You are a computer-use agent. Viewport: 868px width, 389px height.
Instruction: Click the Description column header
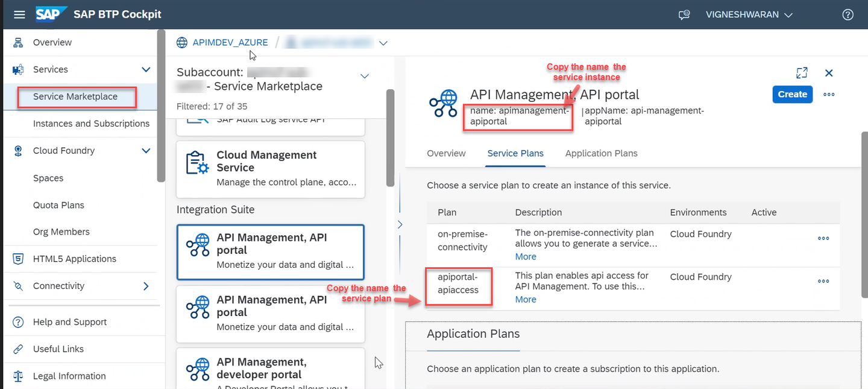click(x=538, y=212)
